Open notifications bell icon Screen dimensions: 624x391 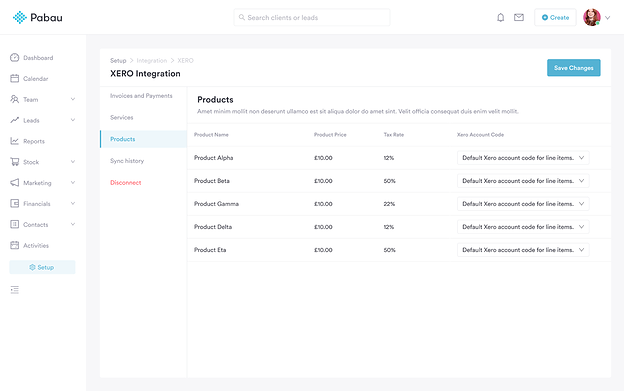point(501,18)
